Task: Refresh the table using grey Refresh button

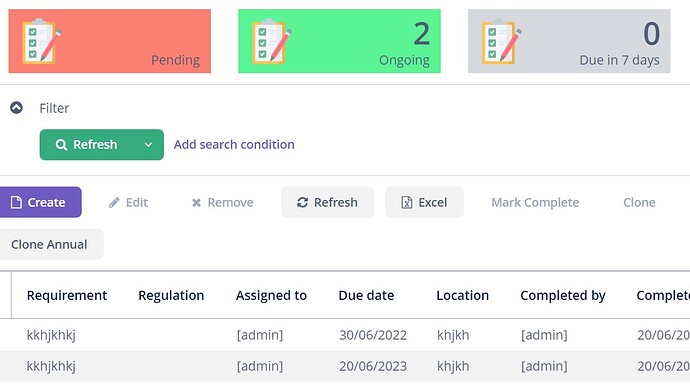Action: [327, 202]
